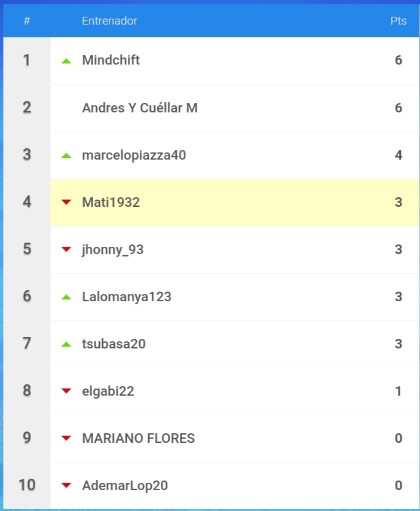Open the Lalomanya123 trainer entry
This screenshot has height=511, width=420.
(x=127, y=297)
